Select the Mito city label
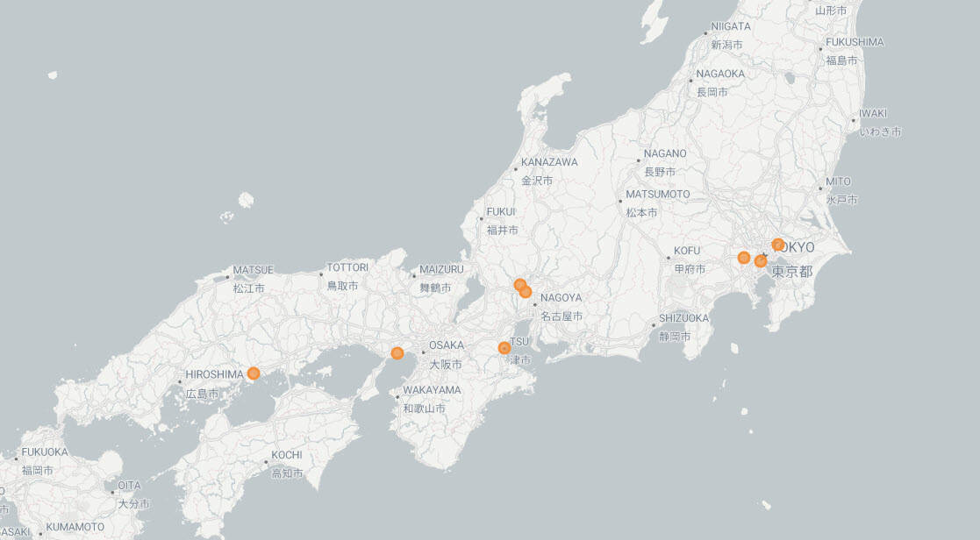This screenshot has height=540, width=980. [840, 182]
